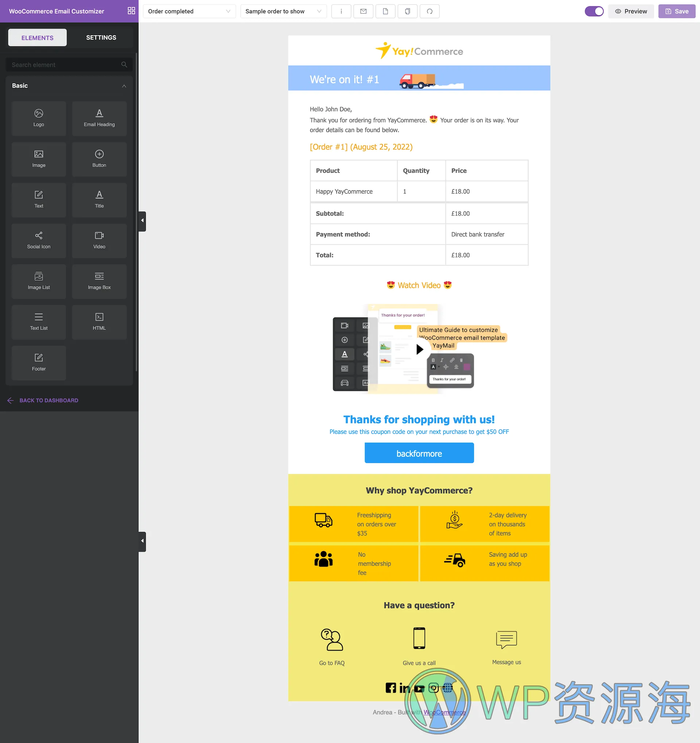Click the Give us a call phone icon
Screen dimensions: 700x743
point(419,638)
